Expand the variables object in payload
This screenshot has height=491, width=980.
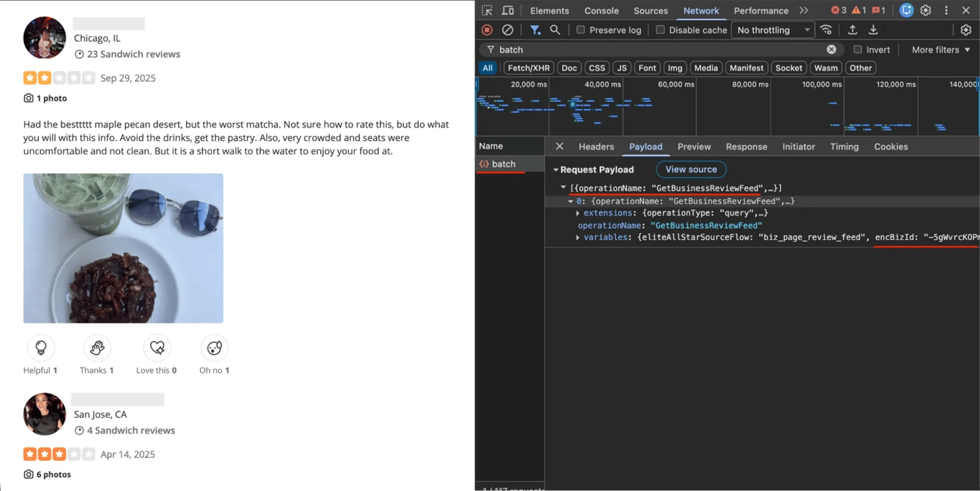click(x=578, y=238)
